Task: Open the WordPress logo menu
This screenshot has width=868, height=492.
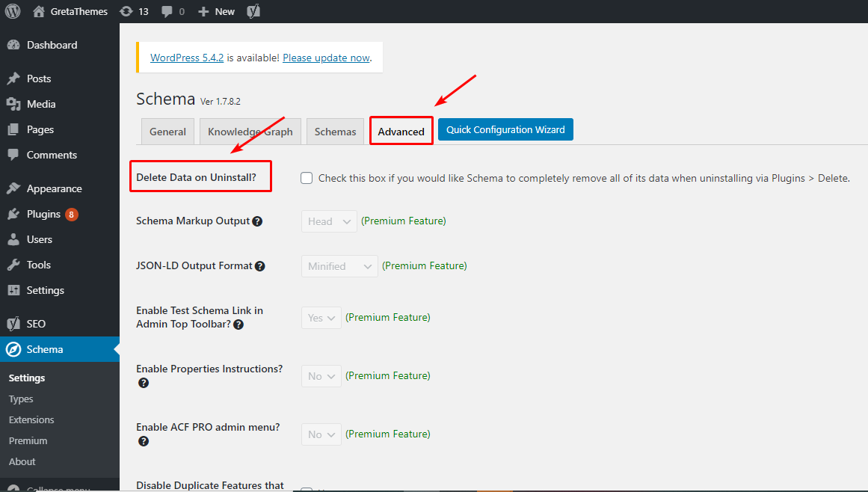Action: [x=12, y=11]
